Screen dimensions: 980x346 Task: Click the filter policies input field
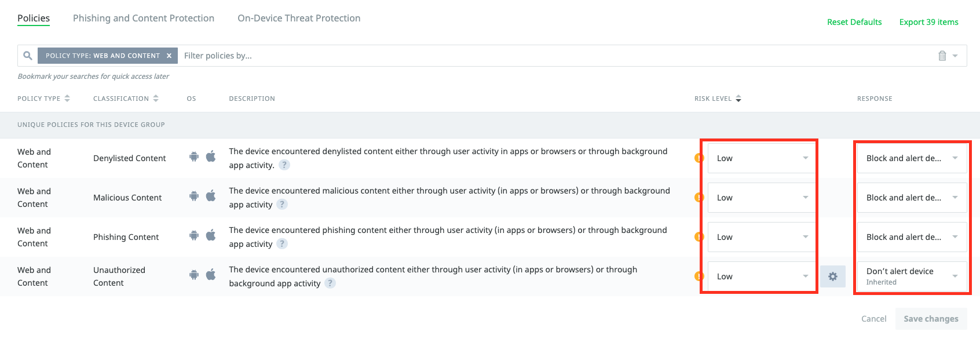243,55
